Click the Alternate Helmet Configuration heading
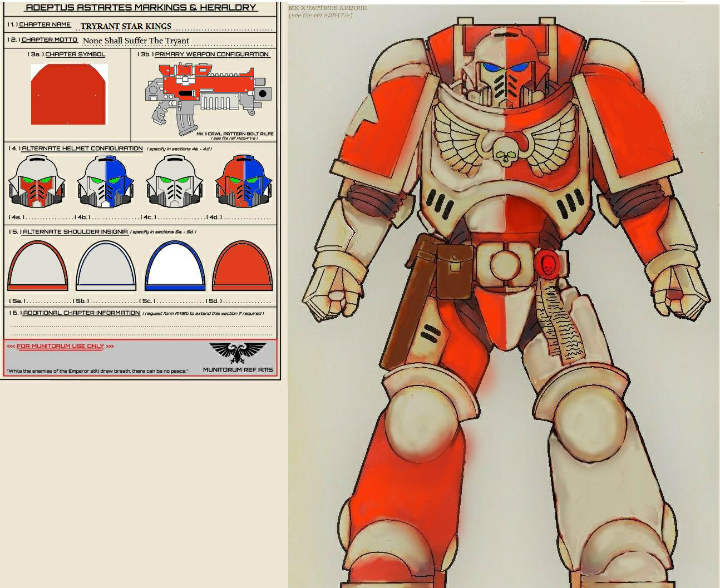This screenshot has height=588, width=720. click(82, 149)
